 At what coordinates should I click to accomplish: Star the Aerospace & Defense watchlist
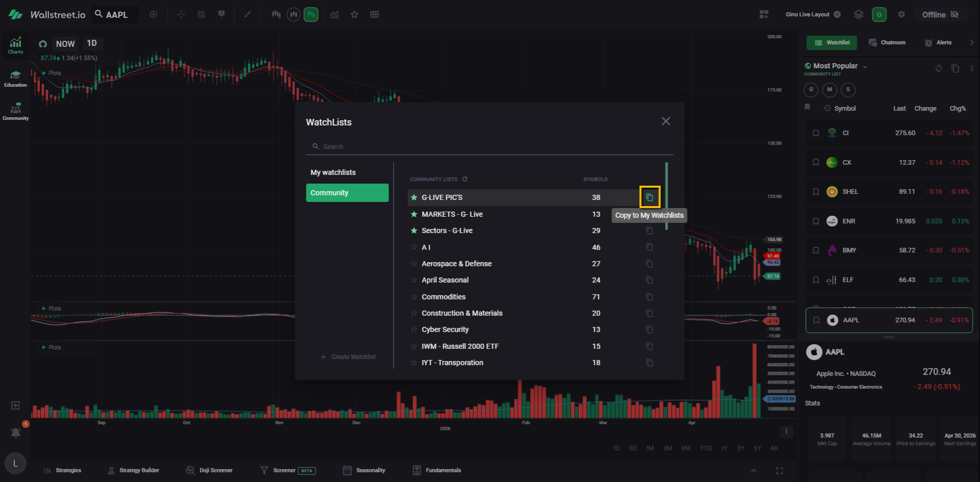click(414, 264)
